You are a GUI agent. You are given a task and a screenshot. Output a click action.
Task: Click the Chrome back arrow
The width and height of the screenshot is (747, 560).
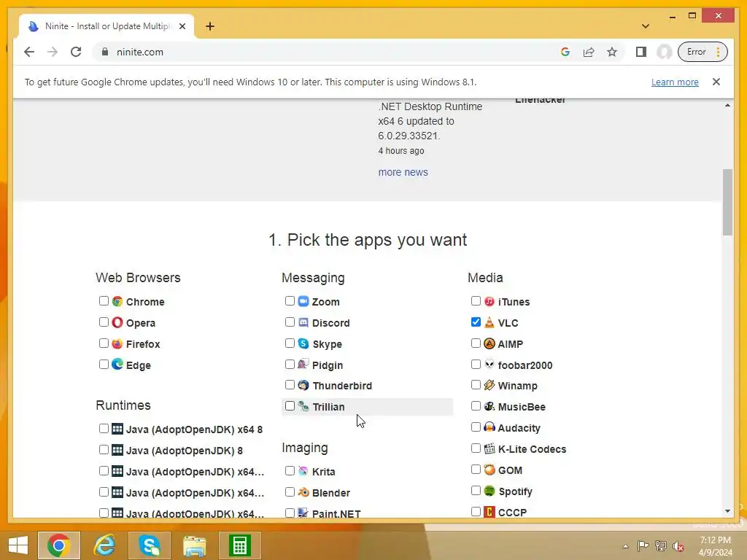point(29,52)
